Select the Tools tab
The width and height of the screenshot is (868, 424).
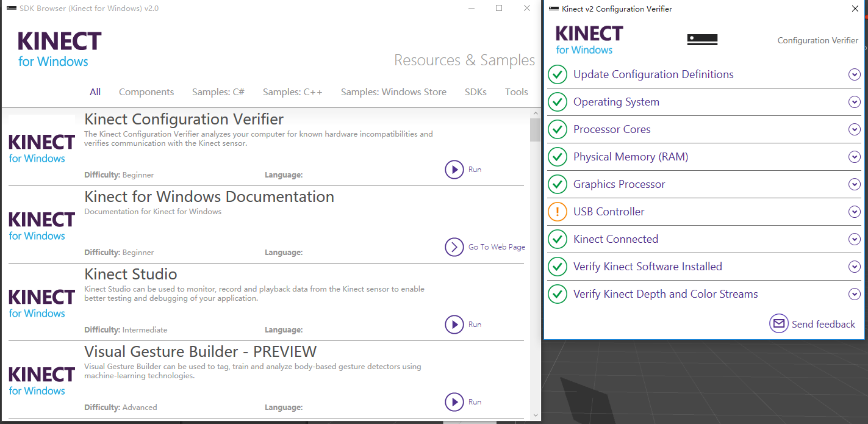[516, 92]
